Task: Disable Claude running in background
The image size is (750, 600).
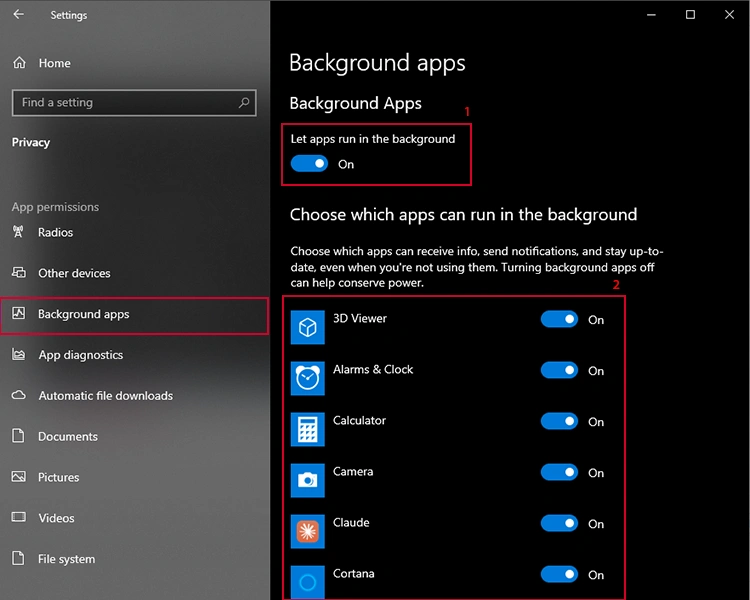Action: pyautogui.click(x=559, y=523)
